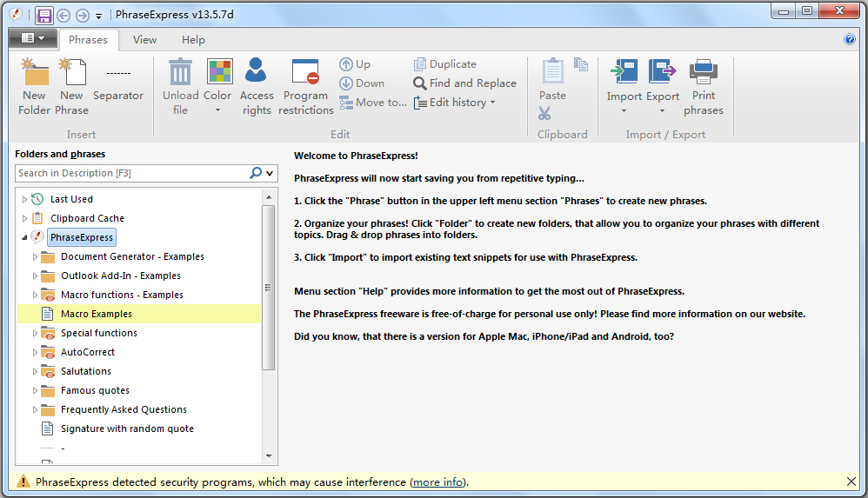Duplicate the selected phrase
The width and height of the screenshot is (868, 498).
(445, 64)
